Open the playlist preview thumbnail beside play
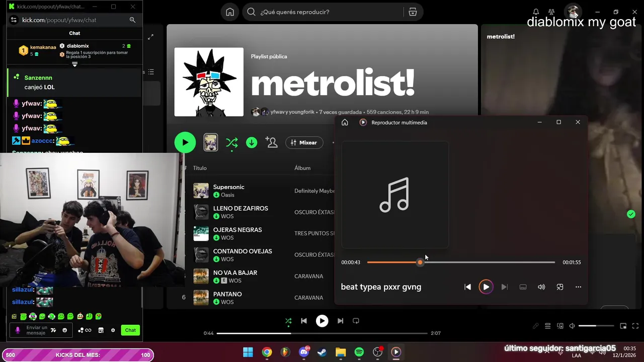The height and width of the screenshot is (362, 644). tap(210, 142)
